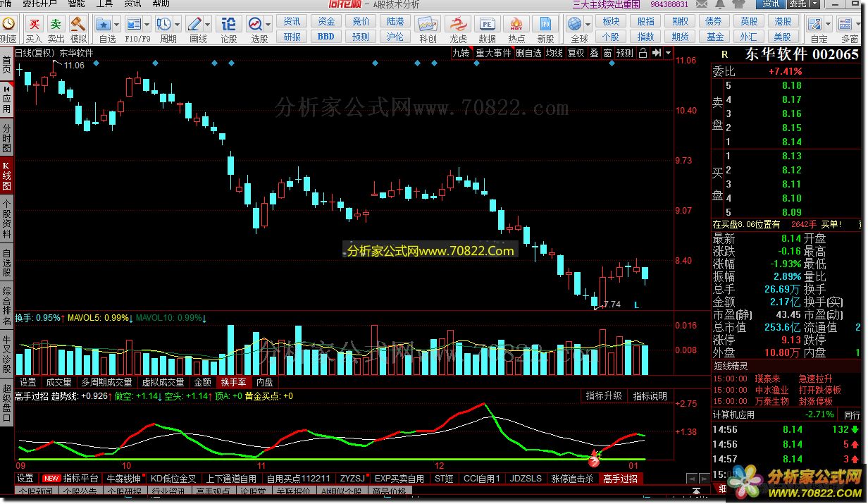Select the 牛轰线坤 indicator tab
Viewport: 868px width, 504px height.
pyautogui.click(x=125, y=479)
